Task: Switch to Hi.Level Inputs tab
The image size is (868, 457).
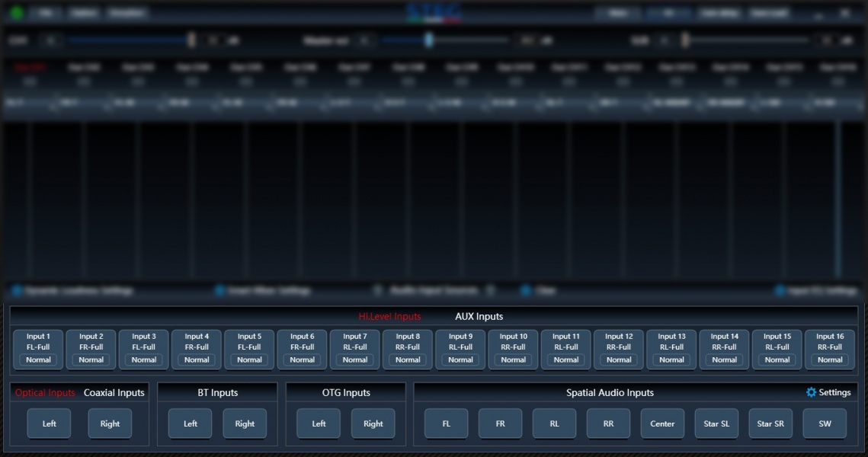Action: (389, 316)
